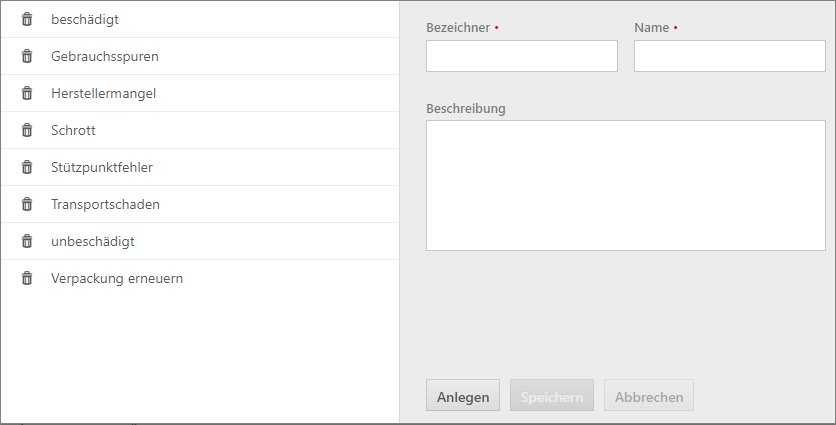Image resolution: width=836 pixels, height=425 pixels.
Task: Click trash icon next to Transportschaden
Action: (27, 204)
